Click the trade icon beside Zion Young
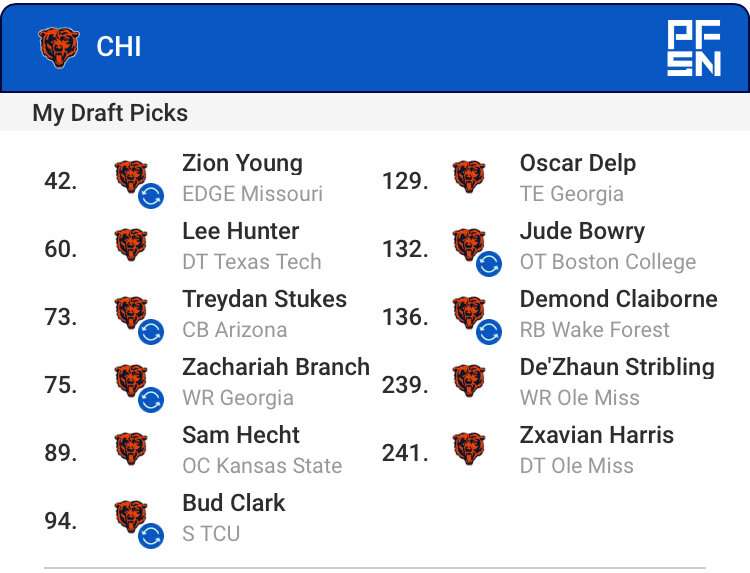The image size is (750, 573). coord(151,195)
